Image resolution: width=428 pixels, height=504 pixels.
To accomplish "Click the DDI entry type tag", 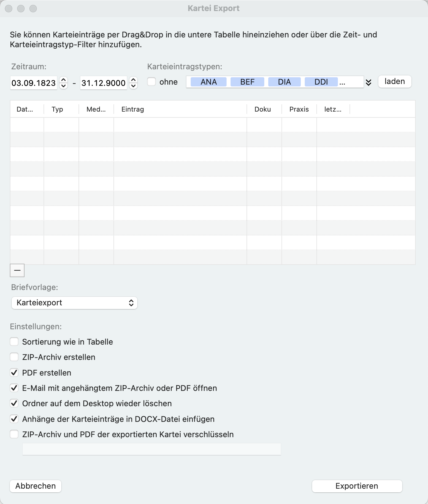I will pos(321,82).
